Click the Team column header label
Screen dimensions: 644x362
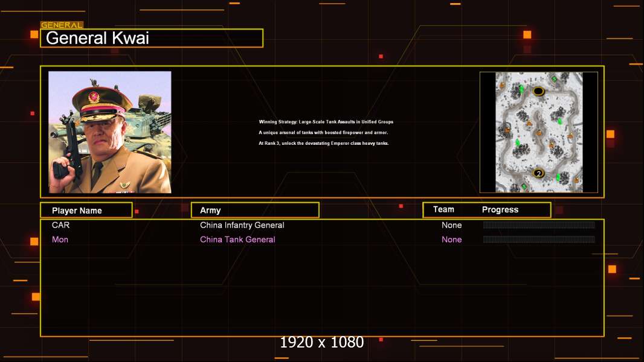(x=443, y=209)
